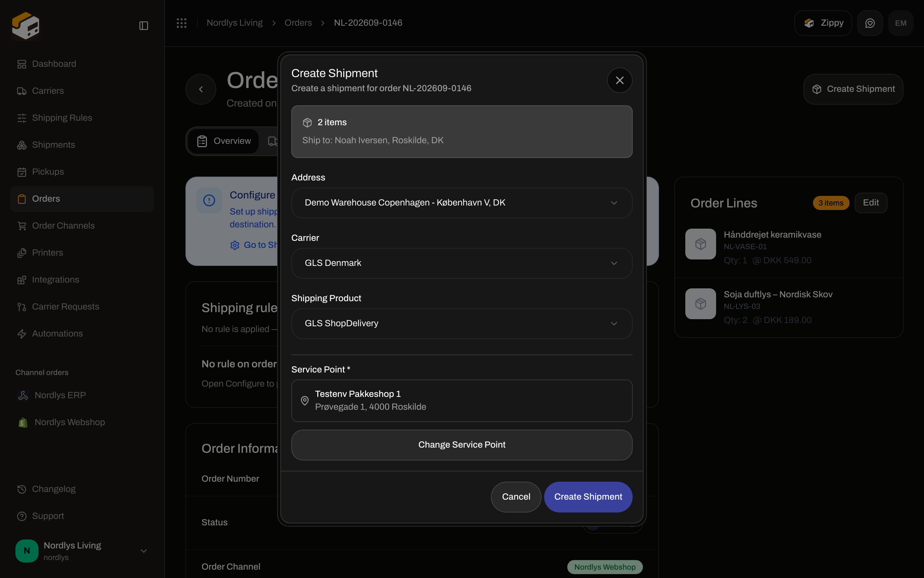This screenshot has width=924, height=578.
Task: Click the Support question mark icon
Action: tap(22, 516)
